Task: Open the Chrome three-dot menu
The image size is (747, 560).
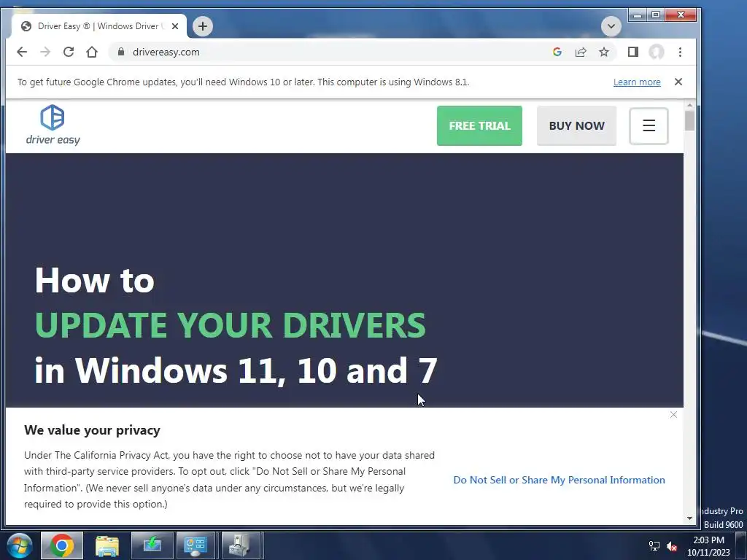Action: (x=680, y=52)
